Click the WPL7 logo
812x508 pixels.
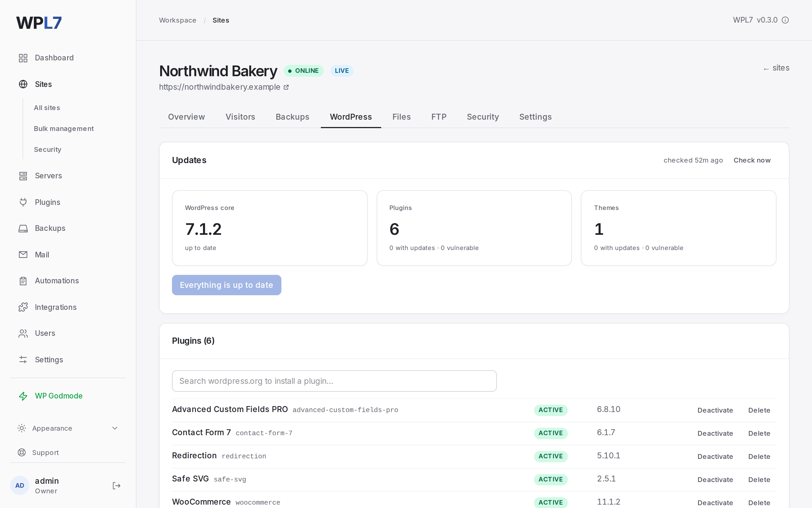tap(39, 23)
